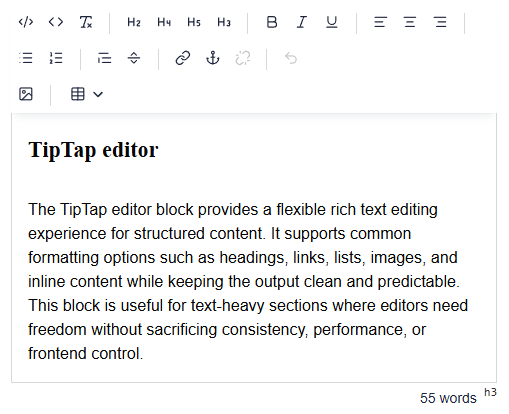Insert an anchor
Image resolution: width=509 pixels, height=414 pixels.
(x=213, y=58)
